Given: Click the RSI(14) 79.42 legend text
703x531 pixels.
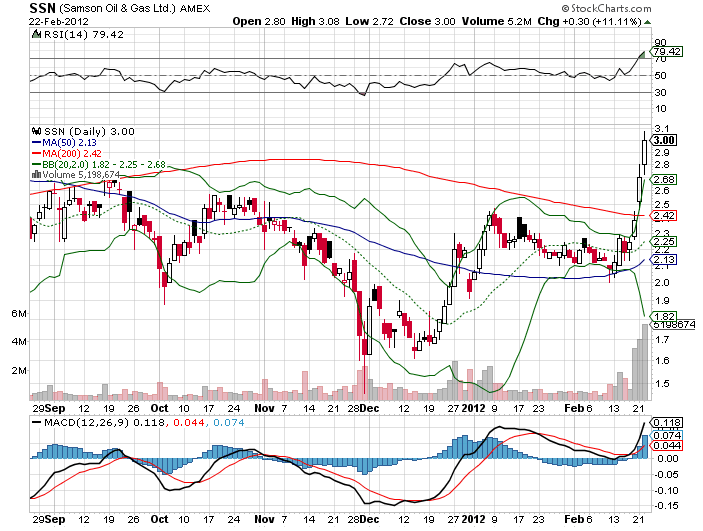Looking at the screenshot, I should [83, 35].
